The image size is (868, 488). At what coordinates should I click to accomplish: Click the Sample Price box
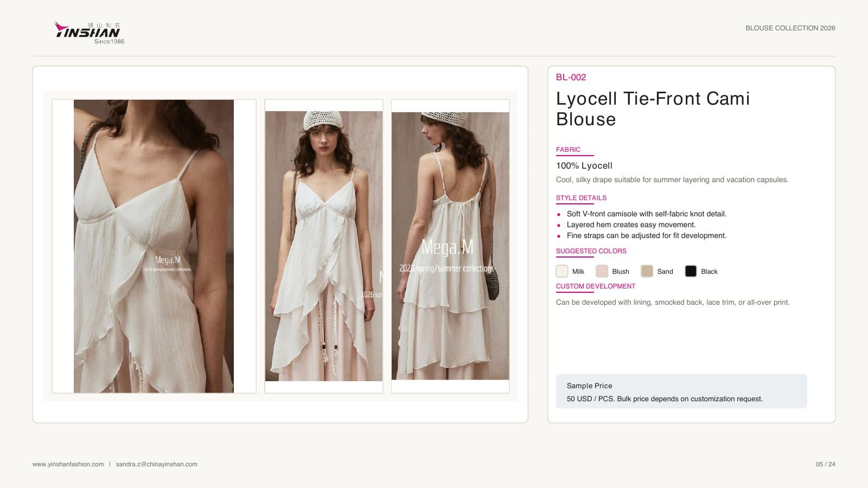[681, 391]
